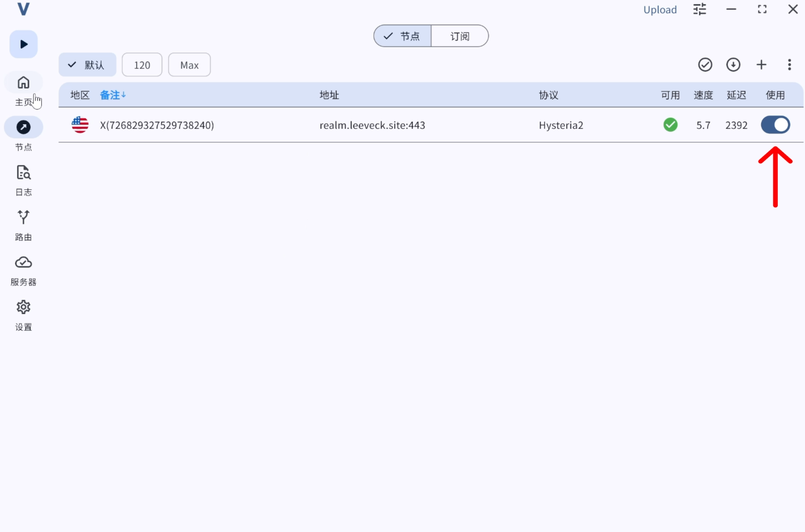Click the check-circle test icon

click(705, 65)
